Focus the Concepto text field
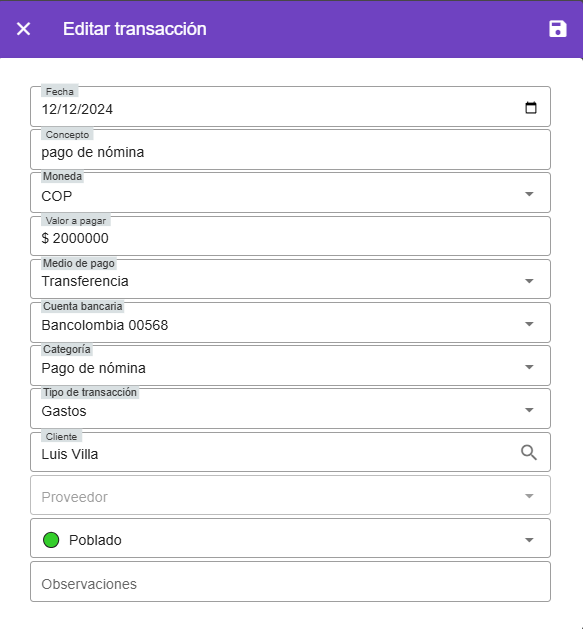Screen dimensions: 583x629 coord(290,150)
